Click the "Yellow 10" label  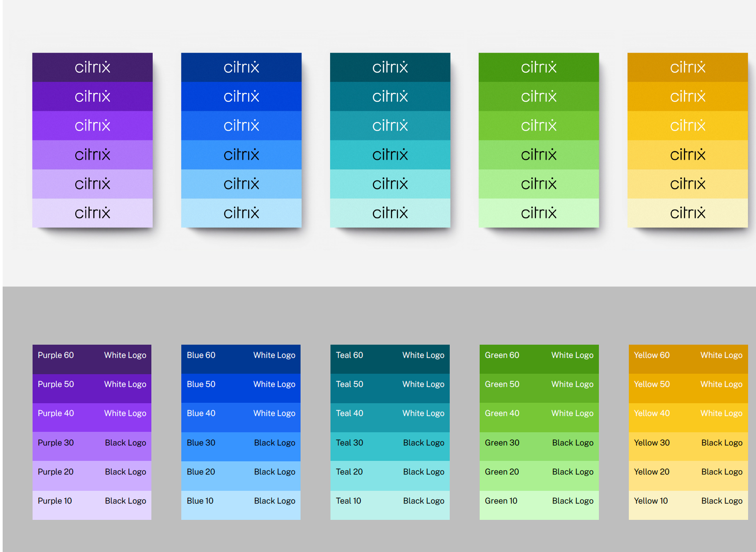[x=651, y=501]
